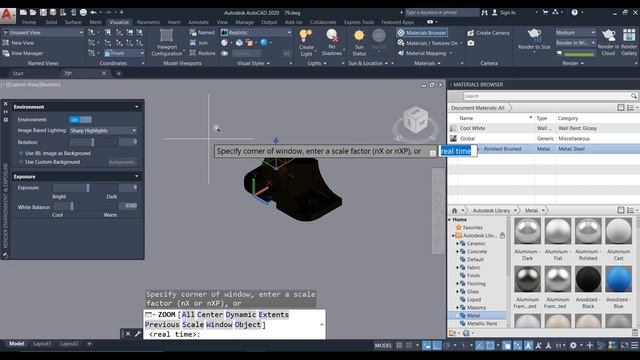Click the Render to Size teapot icon
The height and width of the screenshot is (360, 640).
pos(534,34)
